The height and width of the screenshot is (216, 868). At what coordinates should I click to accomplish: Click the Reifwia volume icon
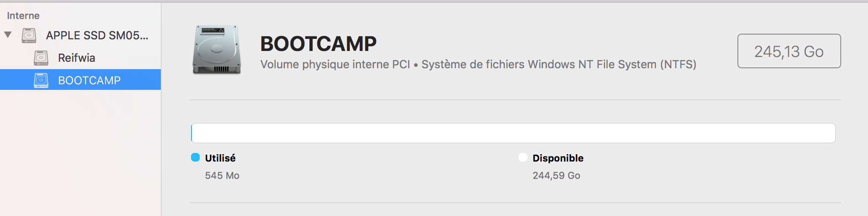click(x=41, y=58)
